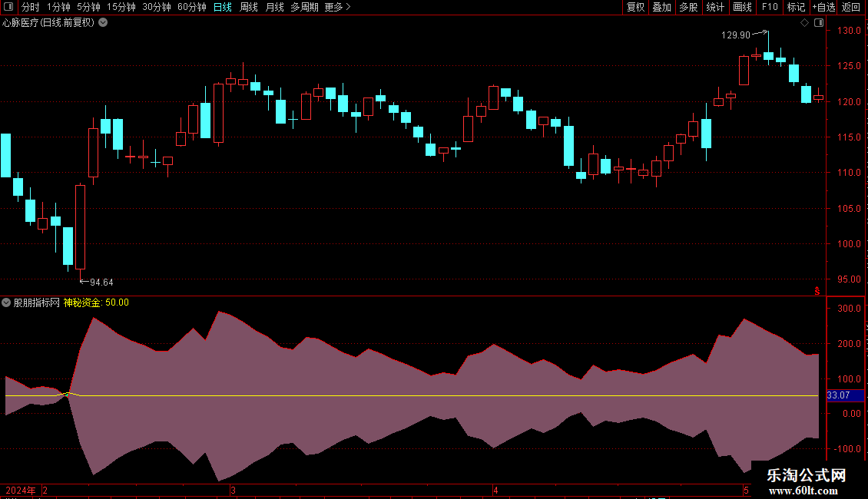The image size is (868, 499).
Task: Click the 2024年 label on time axis
Action: tap(21, 491)
